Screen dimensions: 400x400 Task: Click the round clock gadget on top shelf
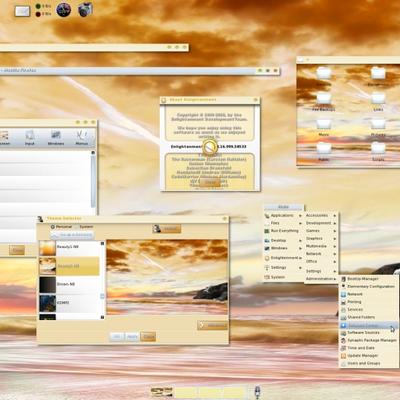pyautogui.click(x=64, y=10)
